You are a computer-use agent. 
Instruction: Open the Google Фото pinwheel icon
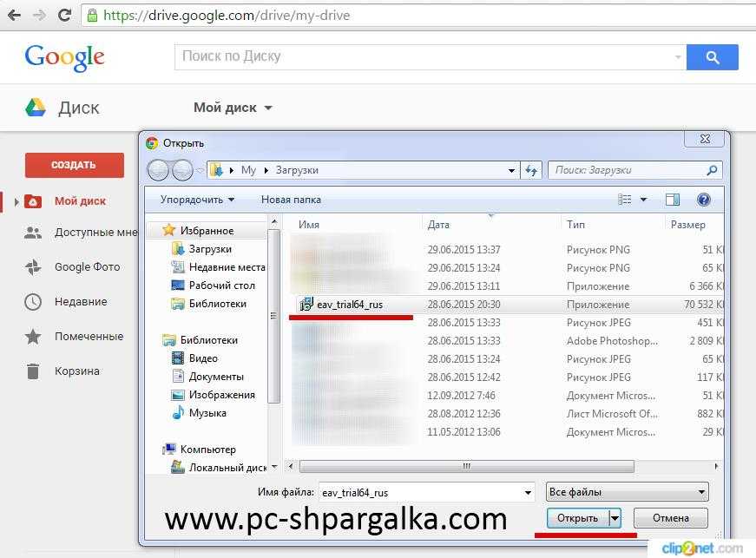(33, 267)
